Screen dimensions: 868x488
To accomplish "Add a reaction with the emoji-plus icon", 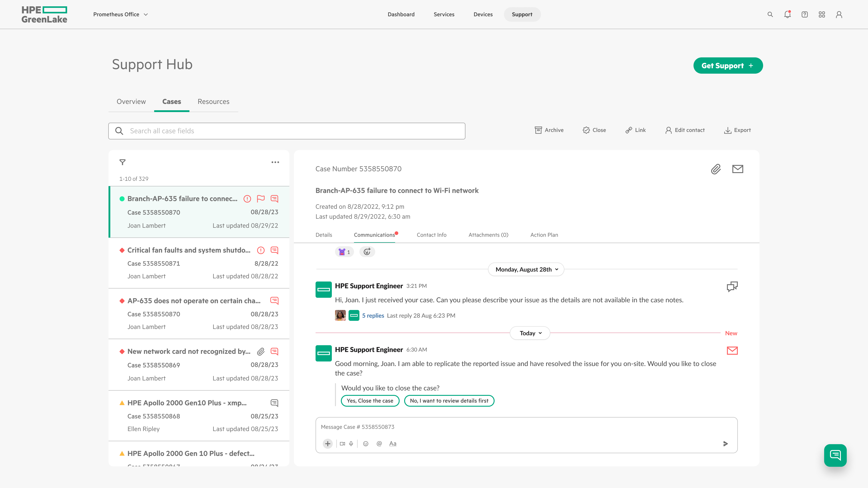I will coord(367,252).
